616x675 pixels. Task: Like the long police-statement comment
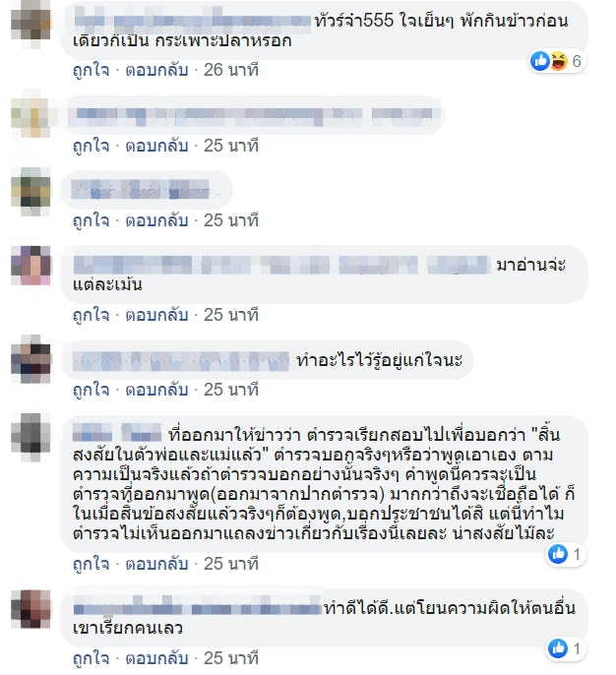tap(91, 564)
